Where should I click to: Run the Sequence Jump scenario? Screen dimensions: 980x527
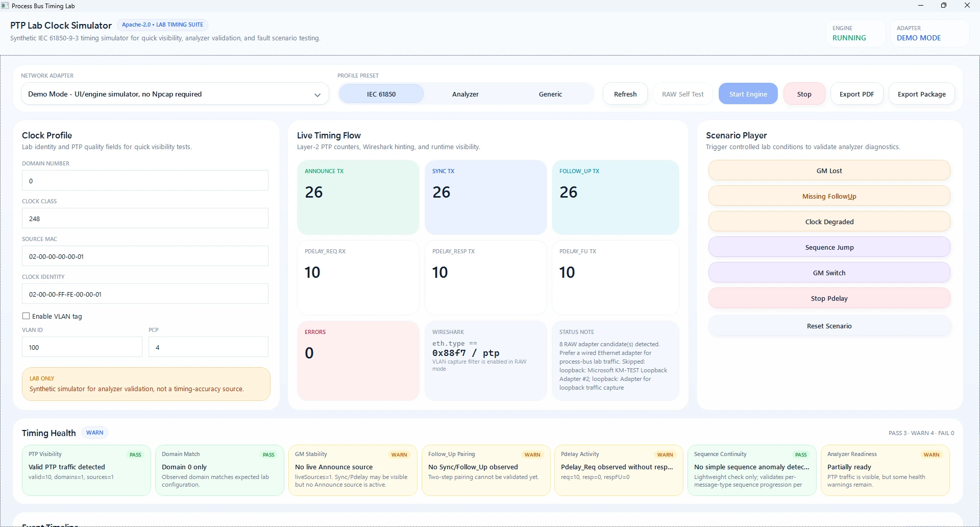pos(829,247)
